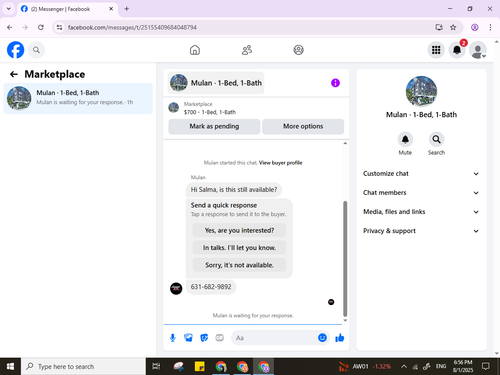Open the Chrome profile icon

(x=475, y=27)
